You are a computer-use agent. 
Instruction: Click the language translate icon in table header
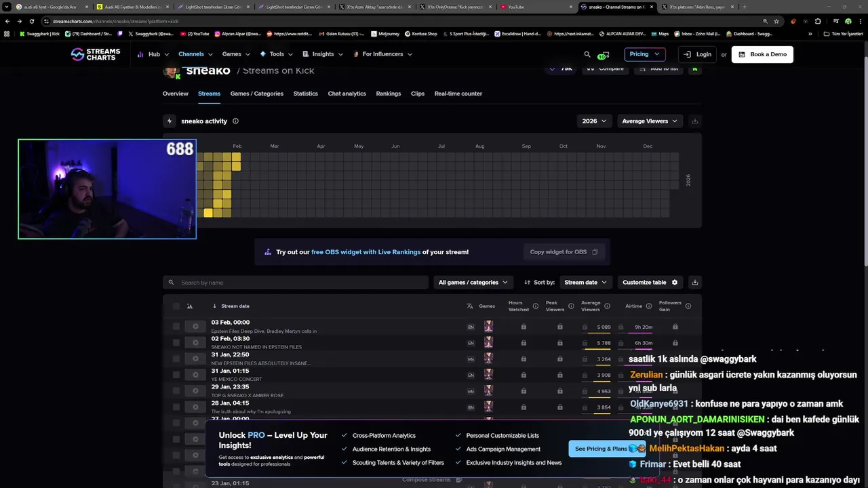[x=470, y=306]
